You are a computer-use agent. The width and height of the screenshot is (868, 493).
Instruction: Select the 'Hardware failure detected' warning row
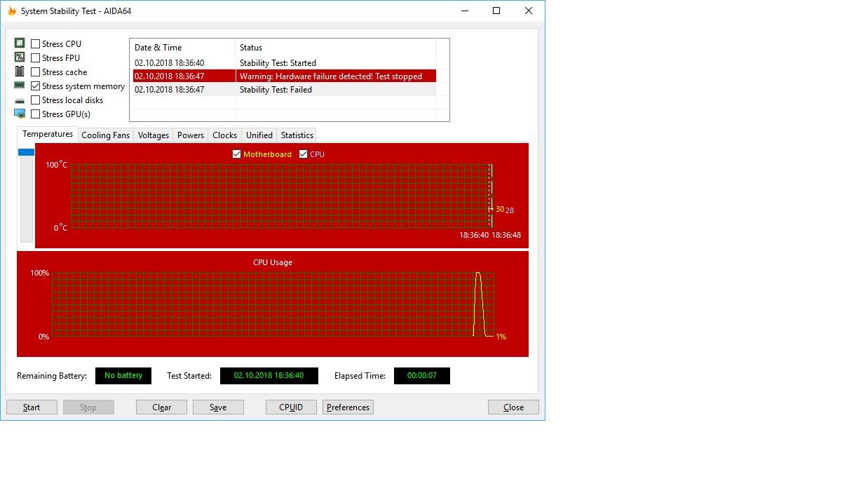(284, 76)
